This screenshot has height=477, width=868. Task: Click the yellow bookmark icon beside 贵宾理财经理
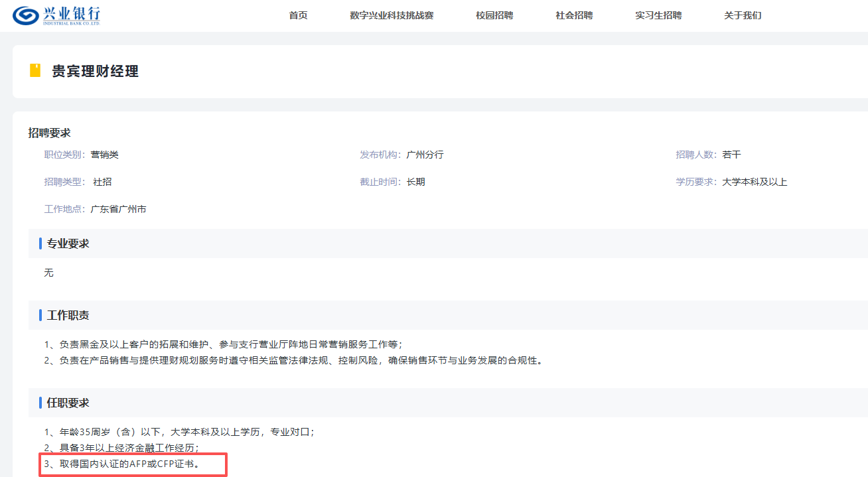tap(35, 71)
